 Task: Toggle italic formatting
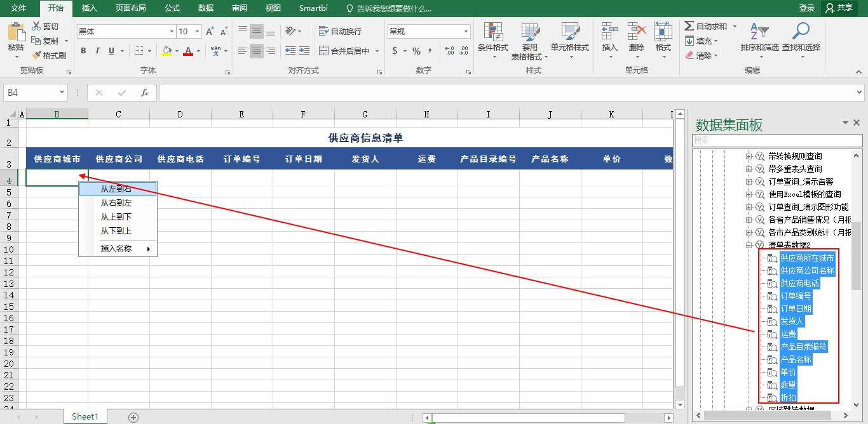pyautogui.click(x=97, y=51)
